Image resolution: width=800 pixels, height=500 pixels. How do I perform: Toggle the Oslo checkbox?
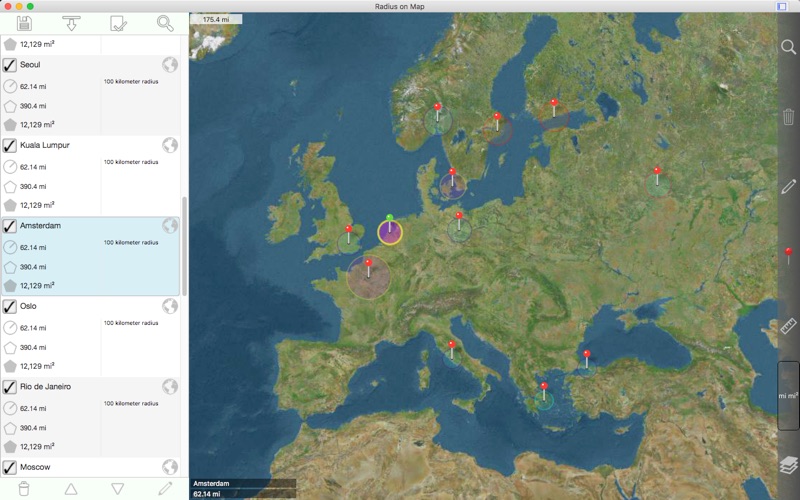(x=10, y=306)
